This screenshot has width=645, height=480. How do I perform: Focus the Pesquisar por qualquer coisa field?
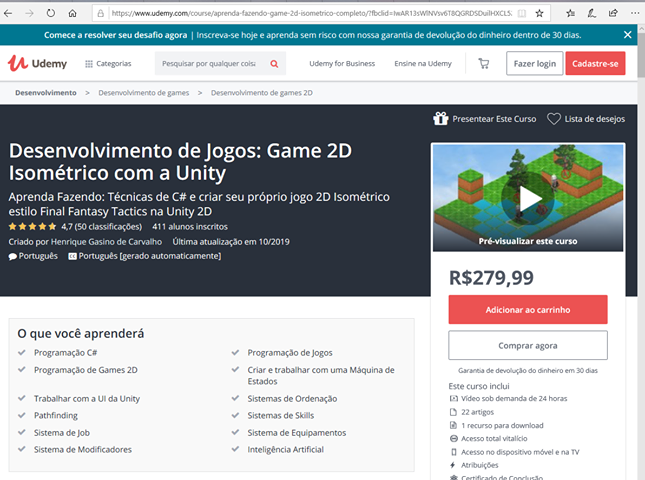click(x=209, y=64)
